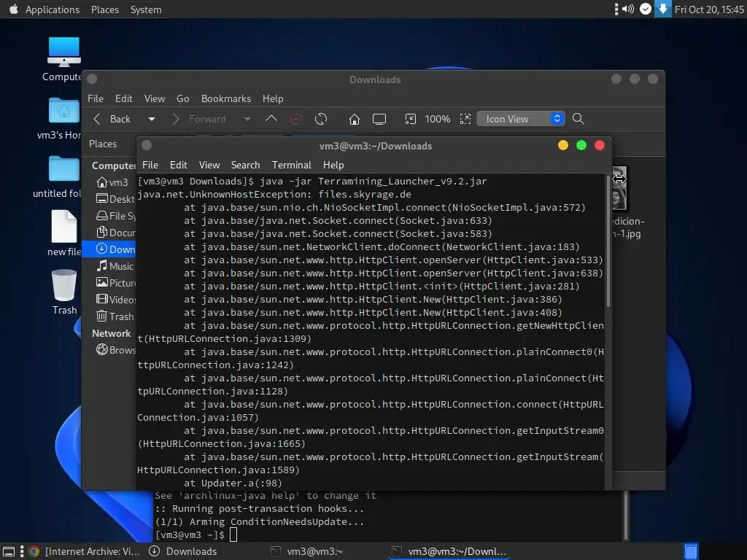Open the terminal Edit menu
747x560 pixels.
coord(179,165)
